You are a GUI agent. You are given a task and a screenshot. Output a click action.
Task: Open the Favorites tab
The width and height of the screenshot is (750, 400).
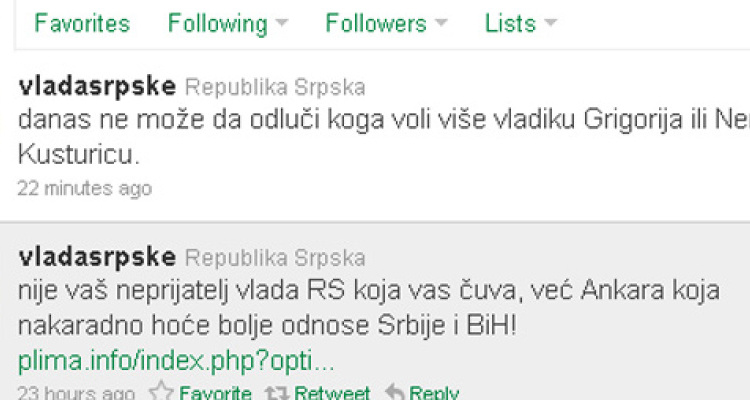[x=82, y=23]
